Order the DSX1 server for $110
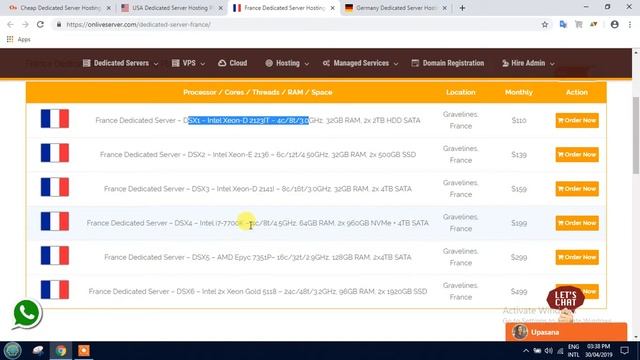The image size is (640, 360). [x=577, y=120]
